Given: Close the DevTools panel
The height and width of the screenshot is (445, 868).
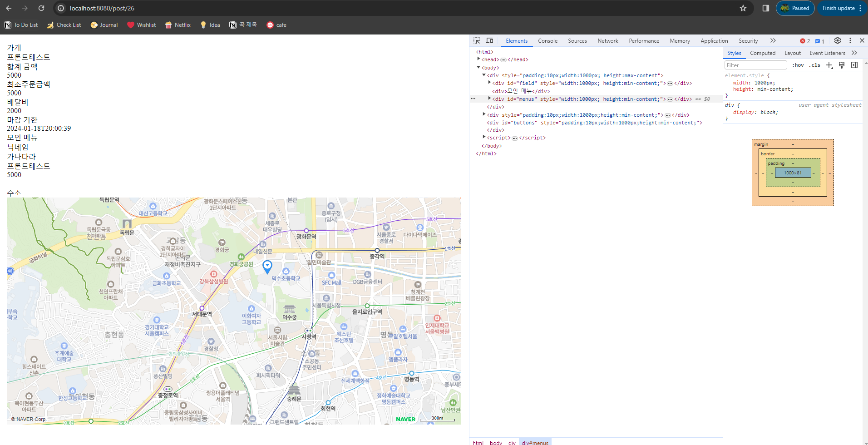Looking at the screenshot, I should tap(862, 40).
